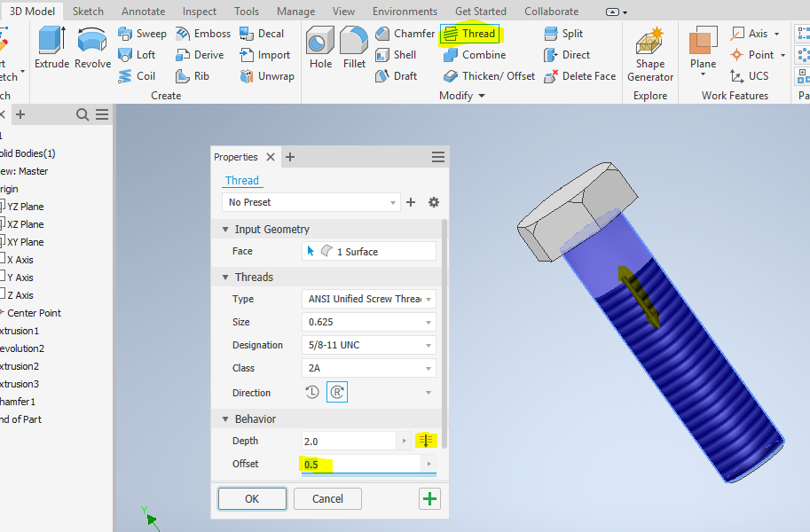810x532 pixels.
Task: Select the Revolve tool
Action: click(92, 48)
